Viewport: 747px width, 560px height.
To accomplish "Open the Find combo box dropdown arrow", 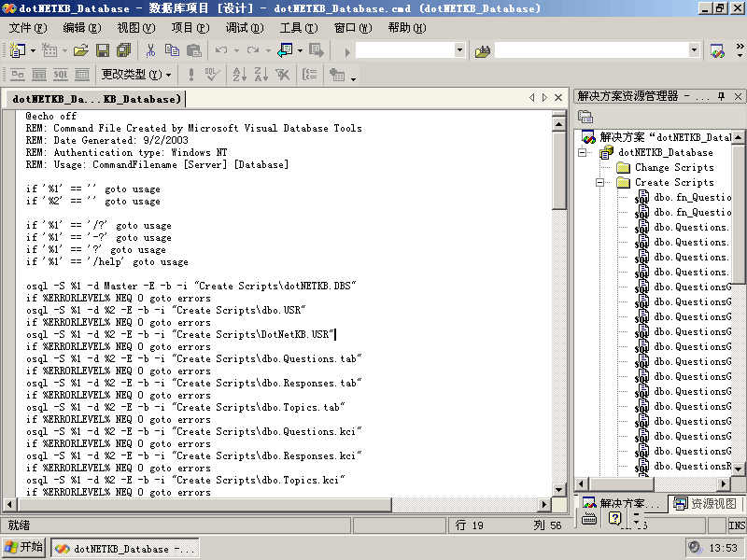I will point(694,50).
